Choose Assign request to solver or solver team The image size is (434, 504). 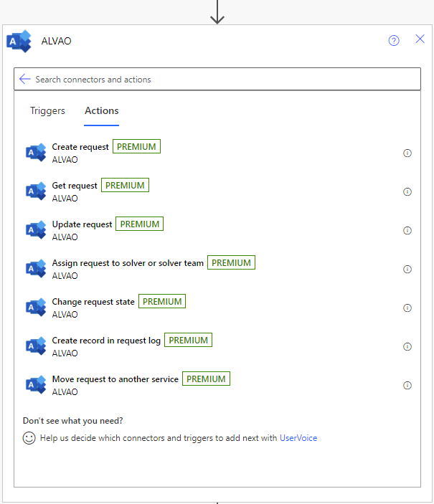coord(128,263)
